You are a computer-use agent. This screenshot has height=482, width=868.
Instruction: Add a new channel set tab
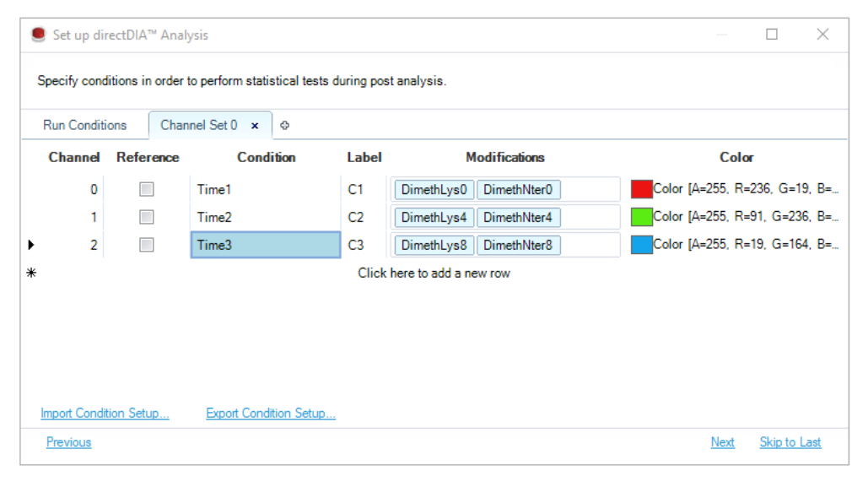pos(284,125)
